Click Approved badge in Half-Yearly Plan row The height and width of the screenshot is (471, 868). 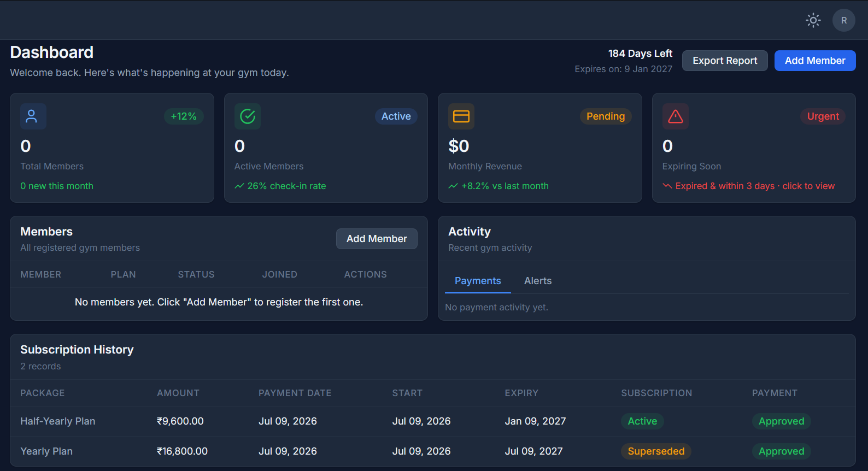click(781, 421)
